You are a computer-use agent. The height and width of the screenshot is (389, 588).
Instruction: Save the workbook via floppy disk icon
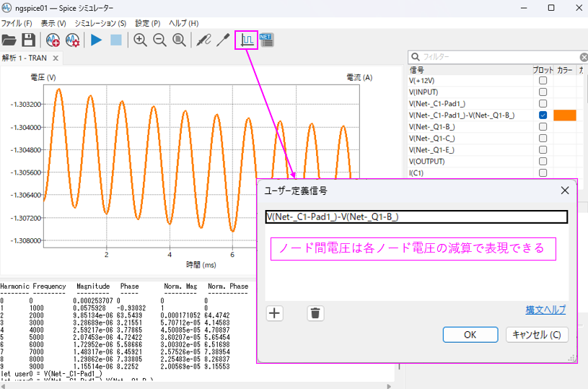(28, 40)
